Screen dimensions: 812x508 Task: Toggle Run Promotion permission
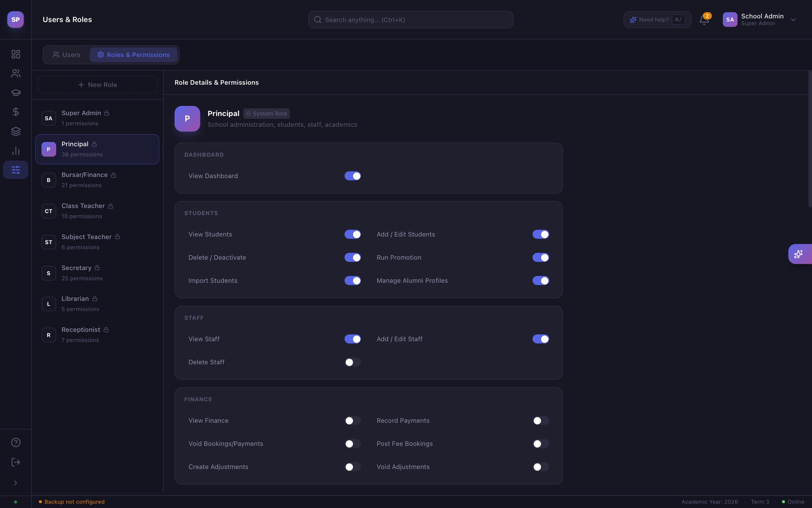tap(541, 258)
